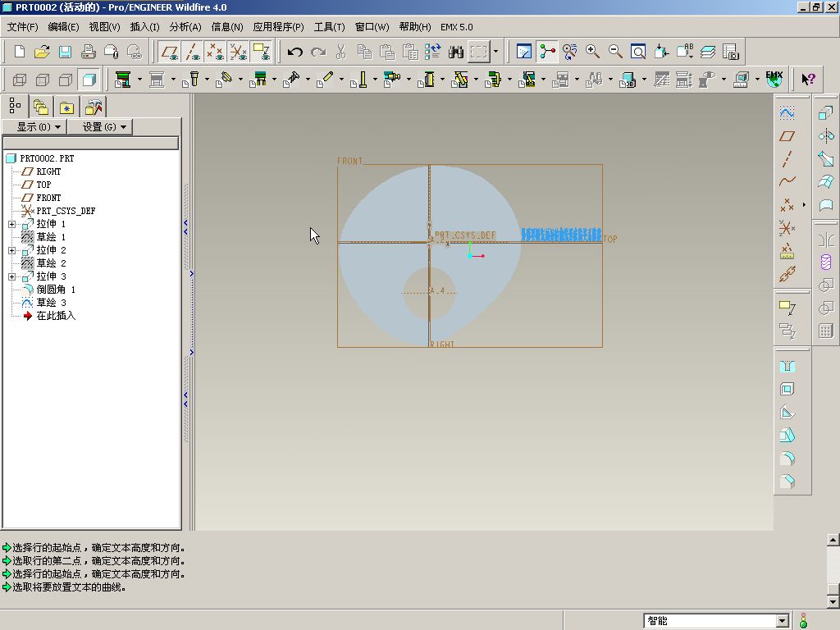
Task: Switch to hidden line display mode
Action: (x=43, y=80)
